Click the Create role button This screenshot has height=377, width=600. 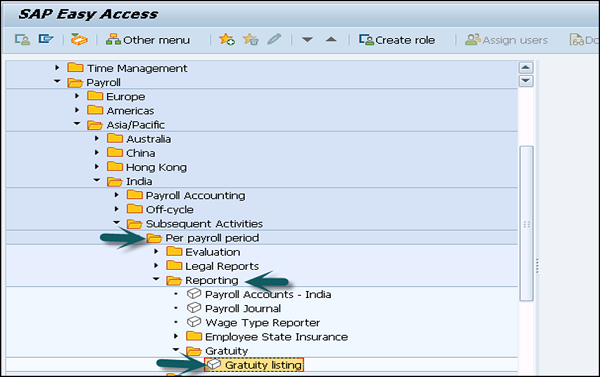(x=397, y=40)
